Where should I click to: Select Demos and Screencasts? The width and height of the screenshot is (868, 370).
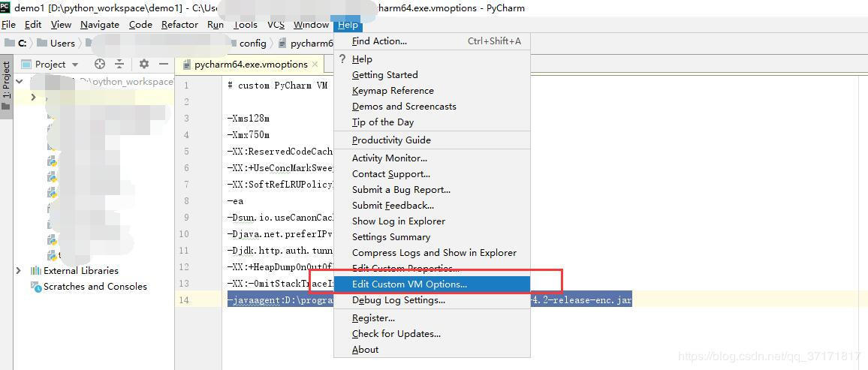432,106
